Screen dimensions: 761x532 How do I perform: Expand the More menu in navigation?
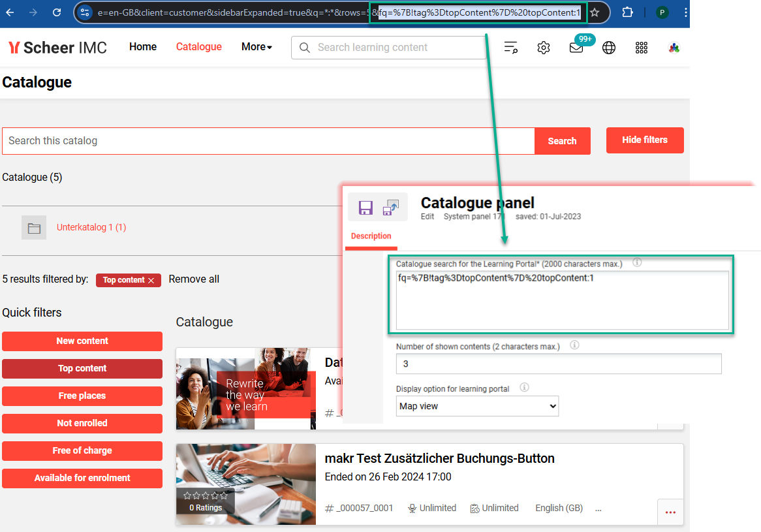coord(256,47)
